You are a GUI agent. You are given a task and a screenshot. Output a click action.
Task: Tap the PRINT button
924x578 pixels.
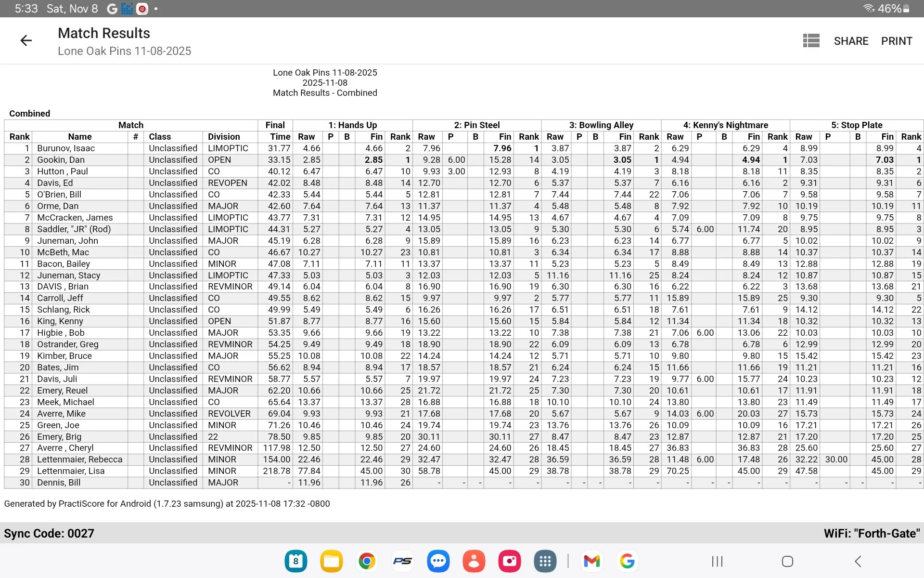897,41
